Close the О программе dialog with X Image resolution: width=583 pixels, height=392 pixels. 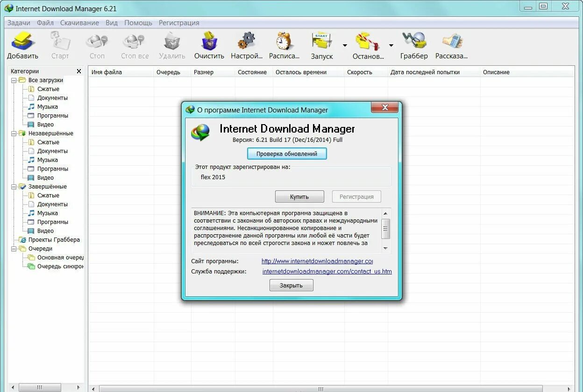[385, 107]
